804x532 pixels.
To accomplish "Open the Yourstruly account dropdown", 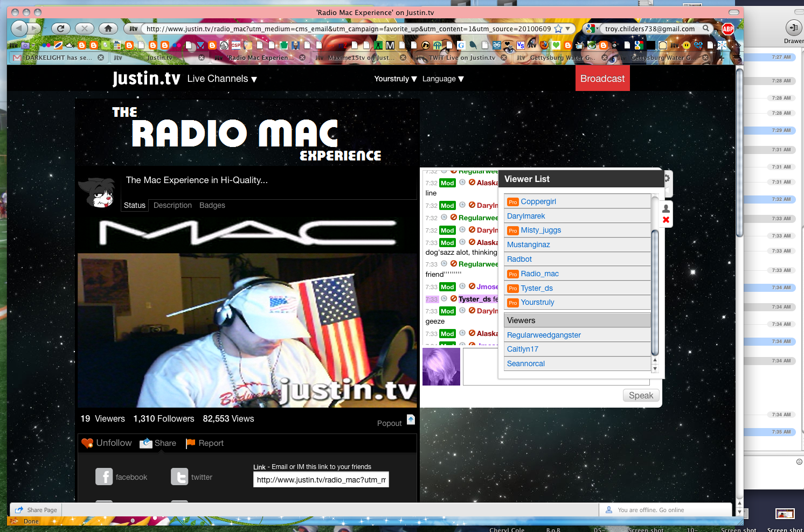I will (396, 79).
